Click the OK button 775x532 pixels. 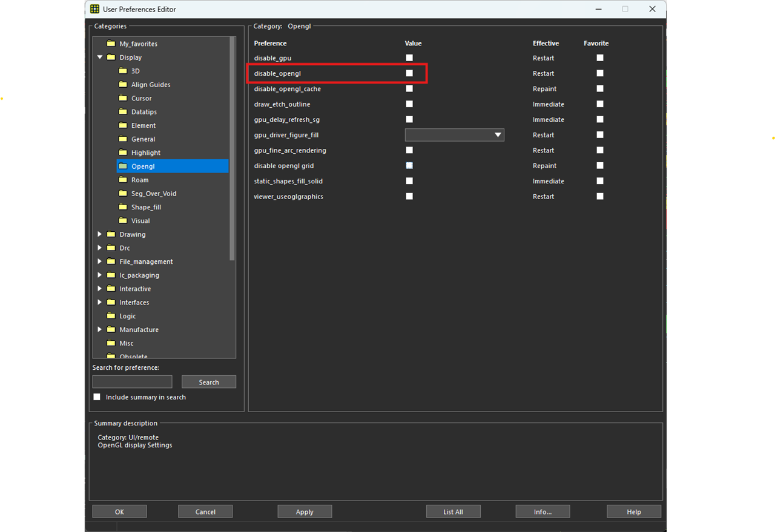(x=119, y=511)
